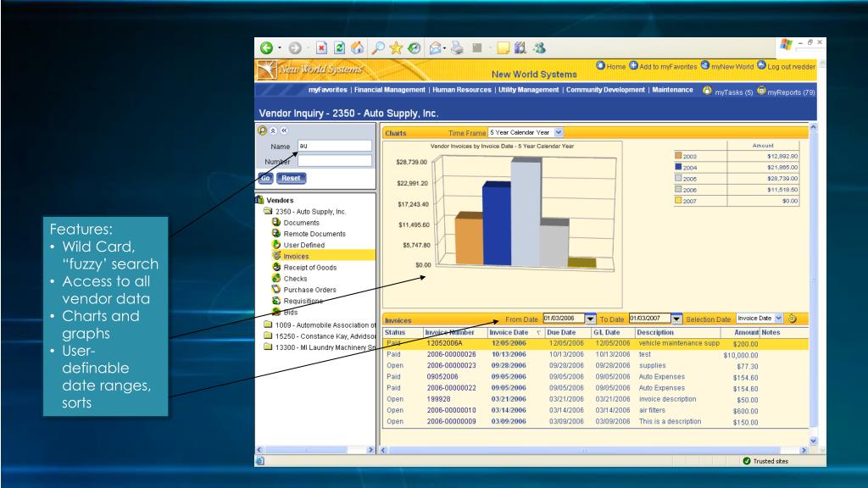Click the browser Stop icon with red X

point(321,48)
